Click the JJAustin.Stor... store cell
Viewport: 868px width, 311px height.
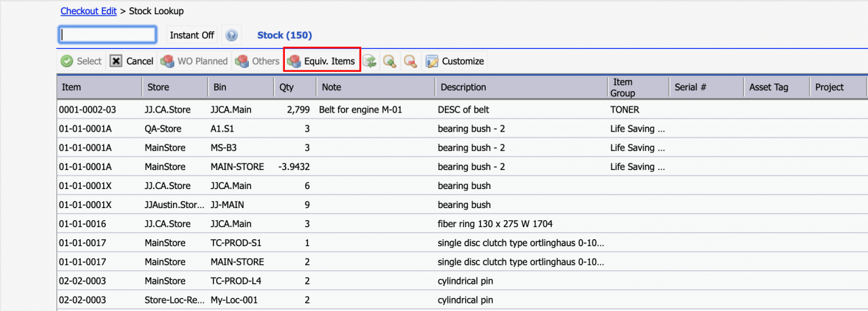[x=174, y=204]
